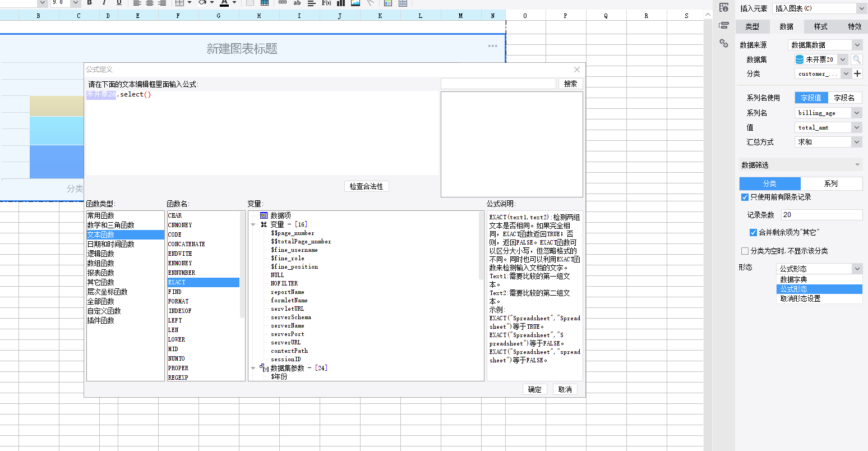Apply the font color tool

[224, 3]
